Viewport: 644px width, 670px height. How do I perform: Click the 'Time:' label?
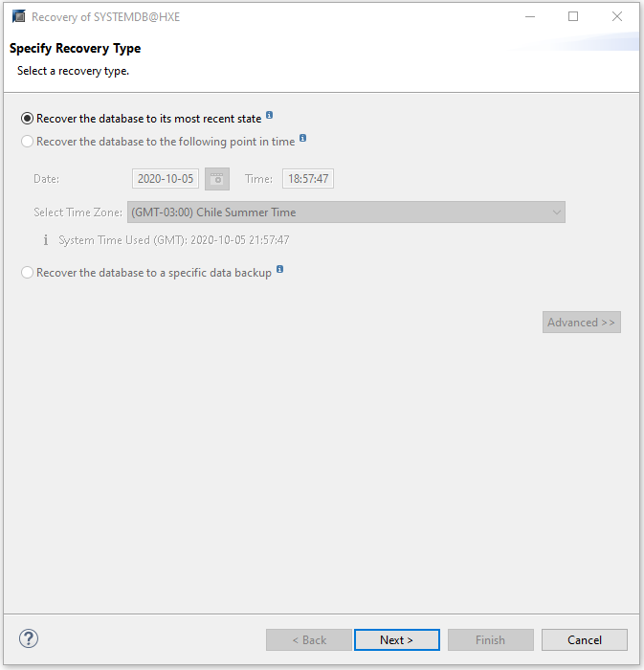(258, 179)
